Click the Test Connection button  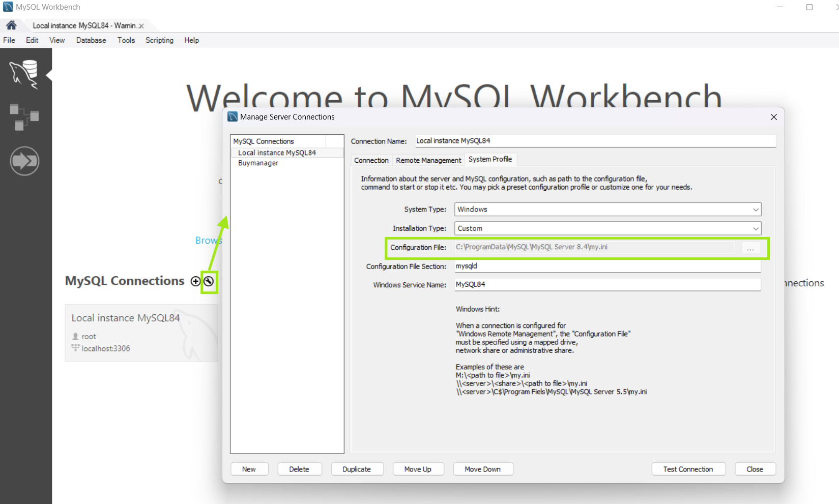click(x=688, y=469)
